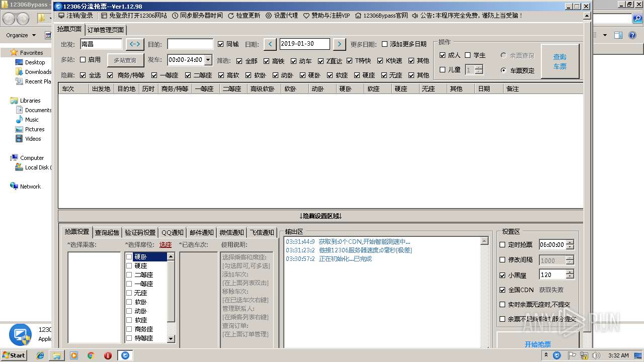Viewport: 644px width, 362px height.
Task: Open Desktop in Explorer Favorites
Action: [35, 62]
